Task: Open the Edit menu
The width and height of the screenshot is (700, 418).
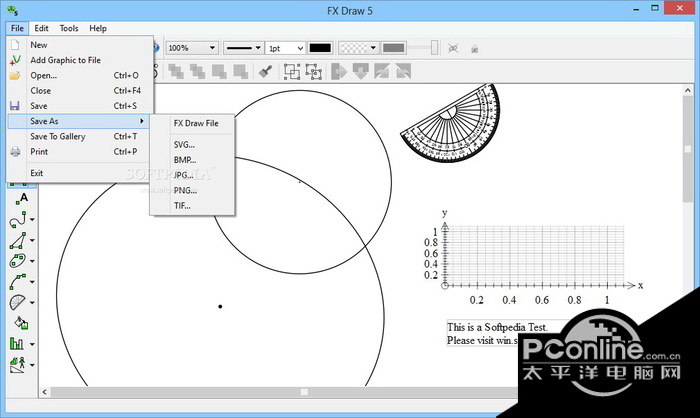Action: [x=42, y=29]
